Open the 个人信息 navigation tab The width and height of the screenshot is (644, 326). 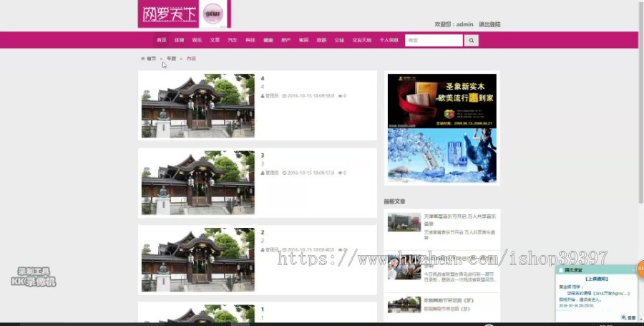coord(389,40)
